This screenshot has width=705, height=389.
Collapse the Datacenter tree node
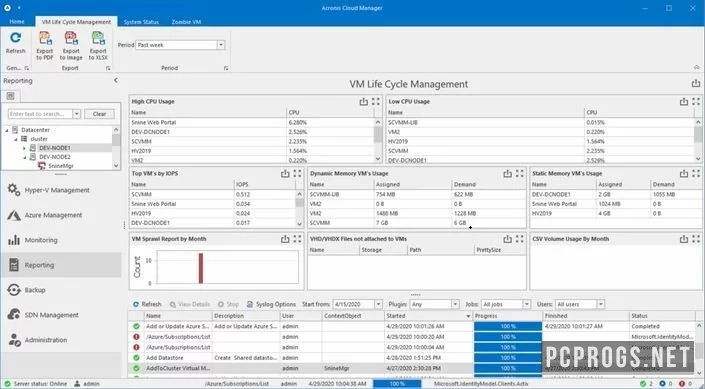[7, 130]
